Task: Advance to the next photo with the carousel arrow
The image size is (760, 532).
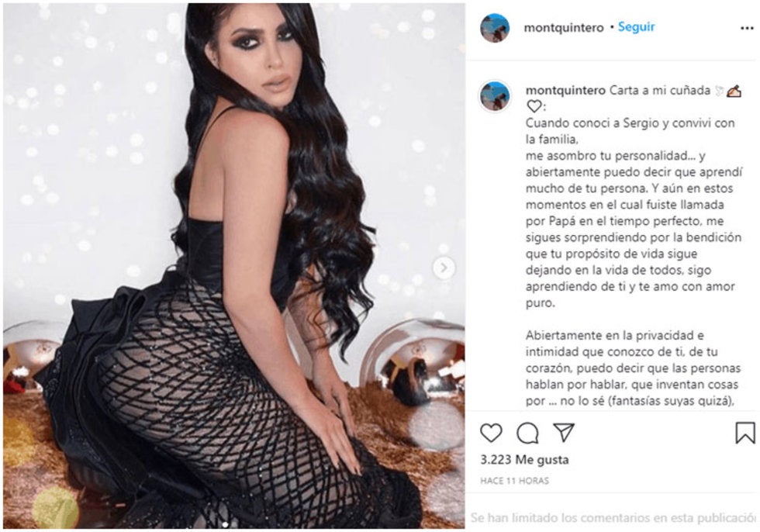Action: tap(444, 268)
